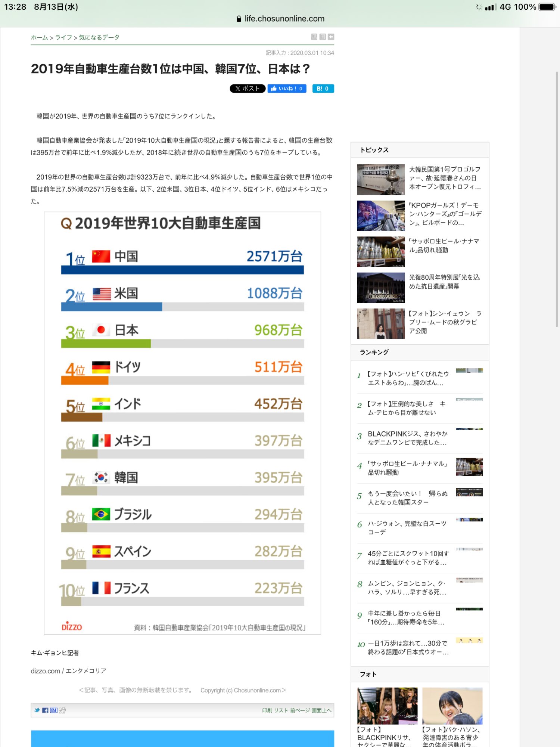The image size is (560, 747).
Task: Click the Facebook icon in footer bar
Action: point(45,710)
